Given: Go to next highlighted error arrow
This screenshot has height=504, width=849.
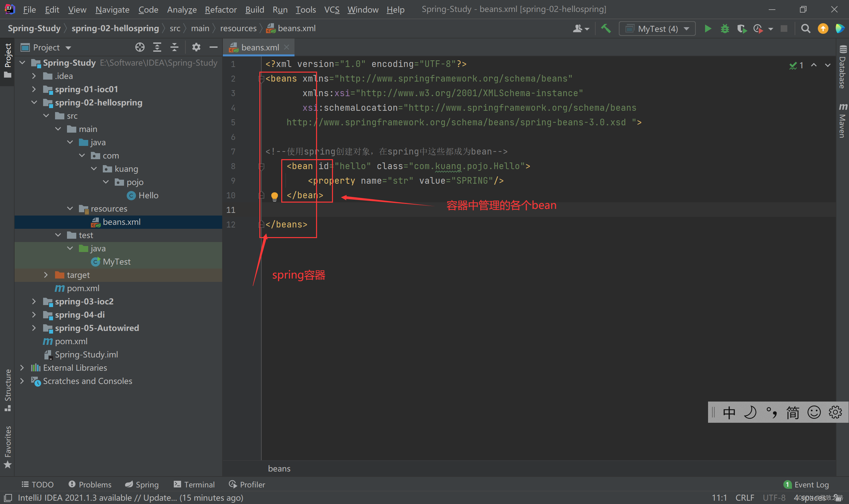Looking at the screenshot, I should [827, 65].
